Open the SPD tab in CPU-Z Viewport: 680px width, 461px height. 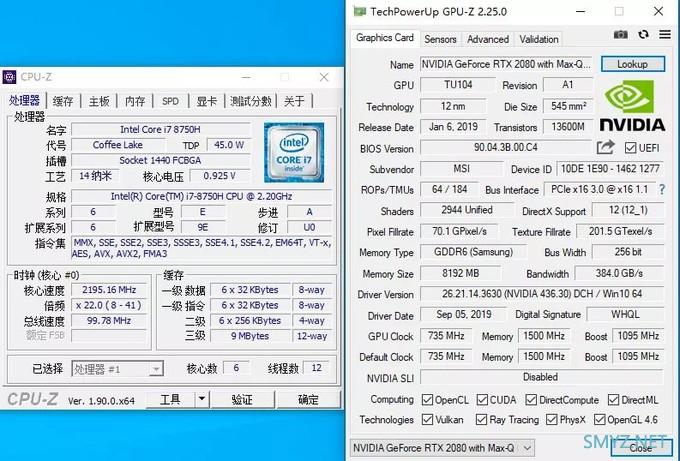pos(170,101)
